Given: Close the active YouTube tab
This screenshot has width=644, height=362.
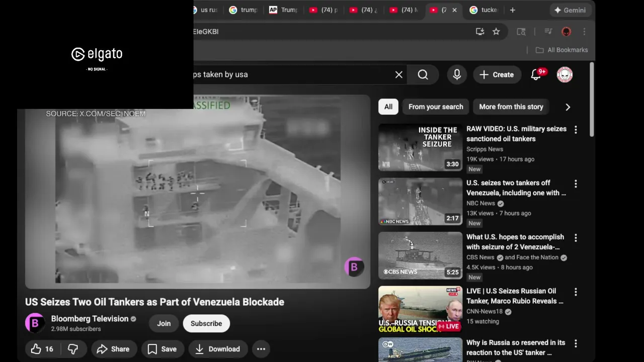Looking at the screenshot, I should [454, 10].
